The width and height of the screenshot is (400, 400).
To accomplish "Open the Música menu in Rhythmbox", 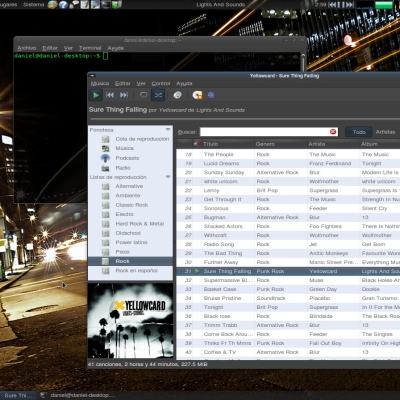I will pos(100,83).
